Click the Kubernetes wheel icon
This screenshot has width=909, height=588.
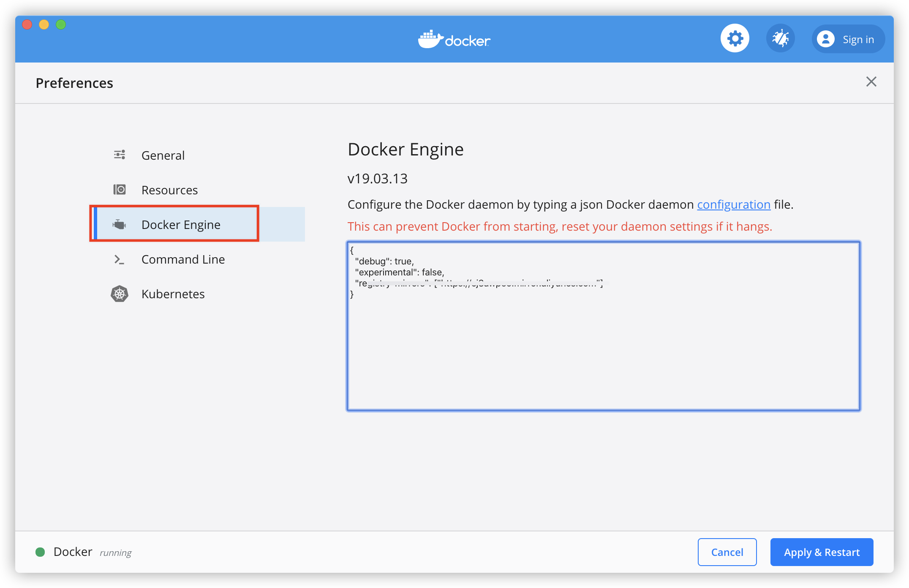[120, 294]
